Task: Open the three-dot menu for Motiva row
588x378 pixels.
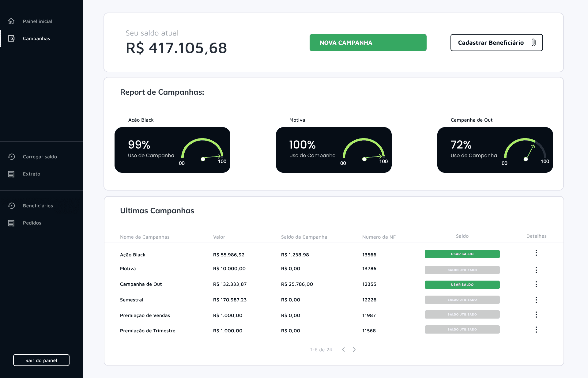Action: pyautogui.click(x=536, y=270)
